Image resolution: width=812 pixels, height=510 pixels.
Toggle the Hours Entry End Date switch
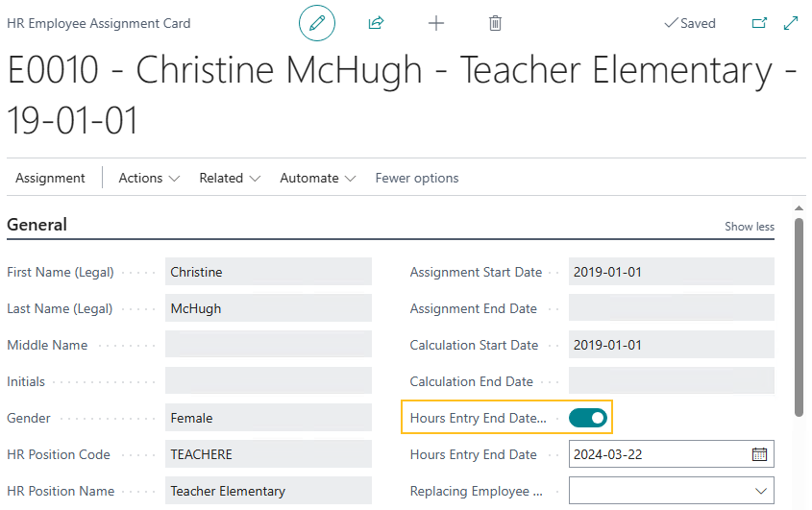point(587,418)
